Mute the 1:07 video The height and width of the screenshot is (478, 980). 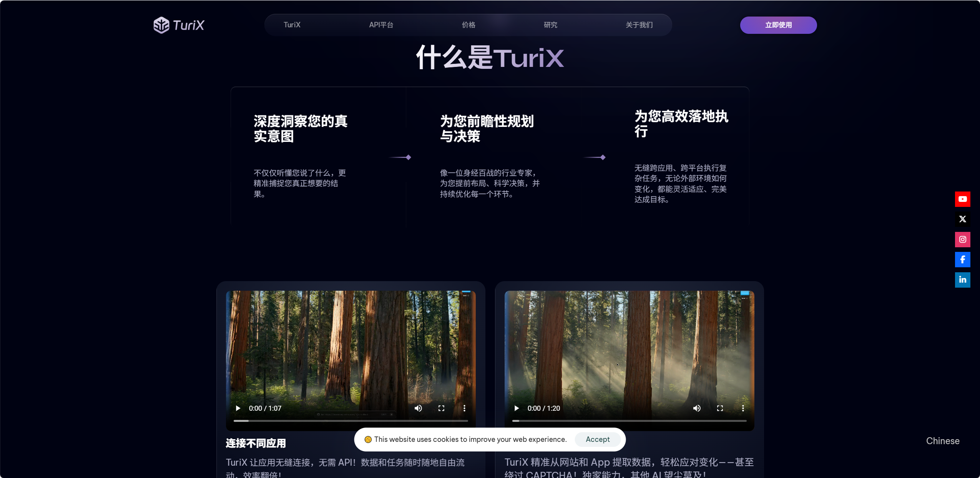[x=418, y=408]
